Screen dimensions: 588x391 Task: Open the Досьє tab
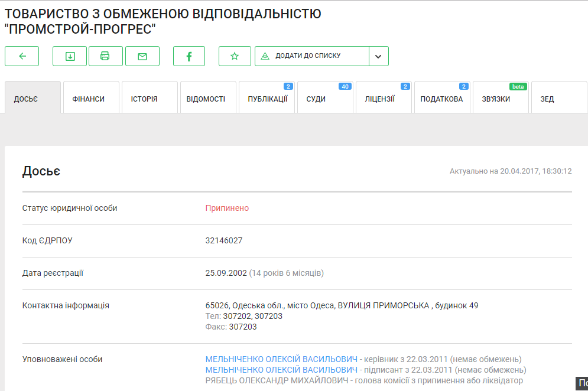33,98
